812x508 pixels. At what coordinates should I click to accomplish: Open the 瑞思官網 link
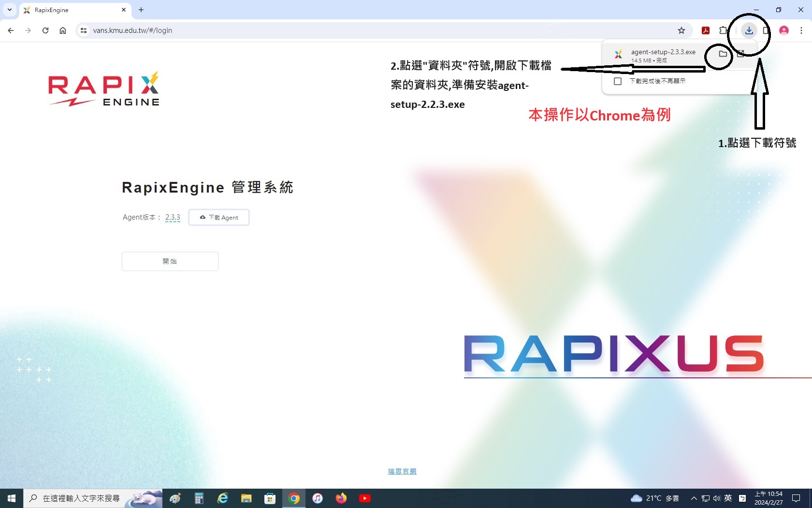tap(402, 471)
